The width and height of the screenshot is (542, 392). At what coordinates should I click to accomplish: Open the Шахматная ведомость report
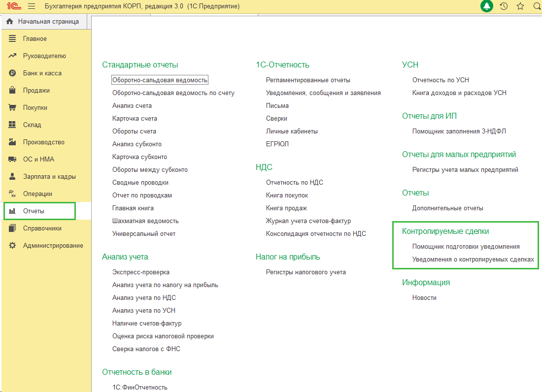pos(145,221)
